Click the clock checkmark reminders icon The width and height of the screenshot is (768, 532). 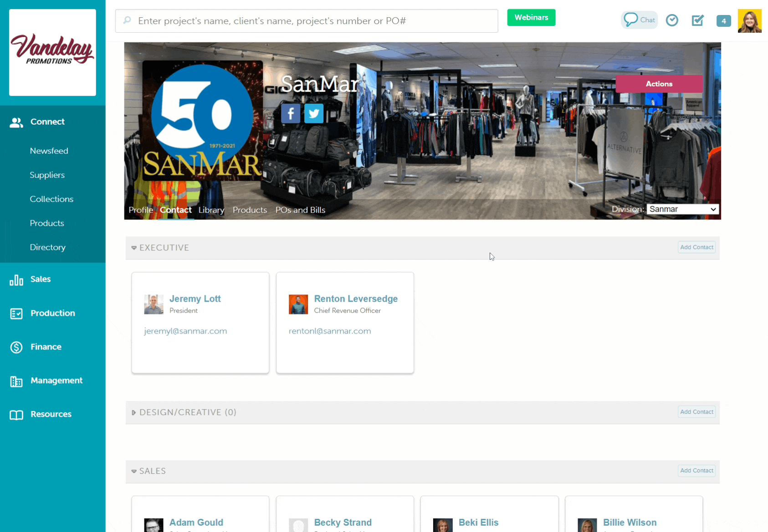[672, 20]
